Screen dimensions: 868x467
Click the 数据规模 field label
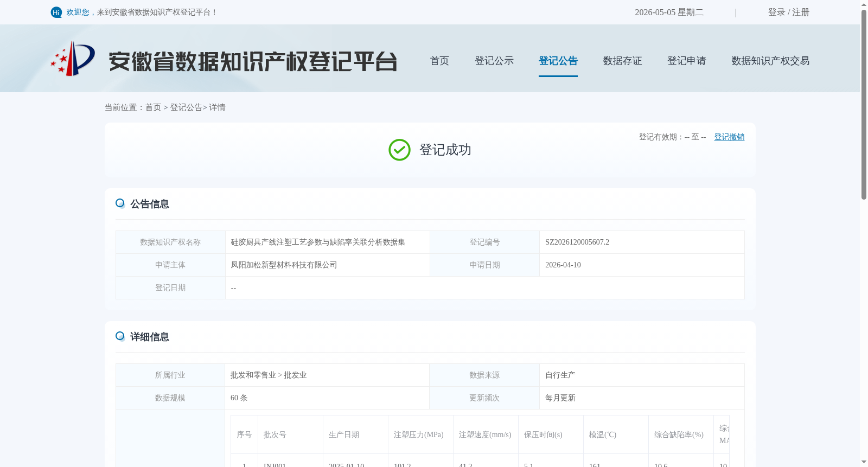coord(170,398)
